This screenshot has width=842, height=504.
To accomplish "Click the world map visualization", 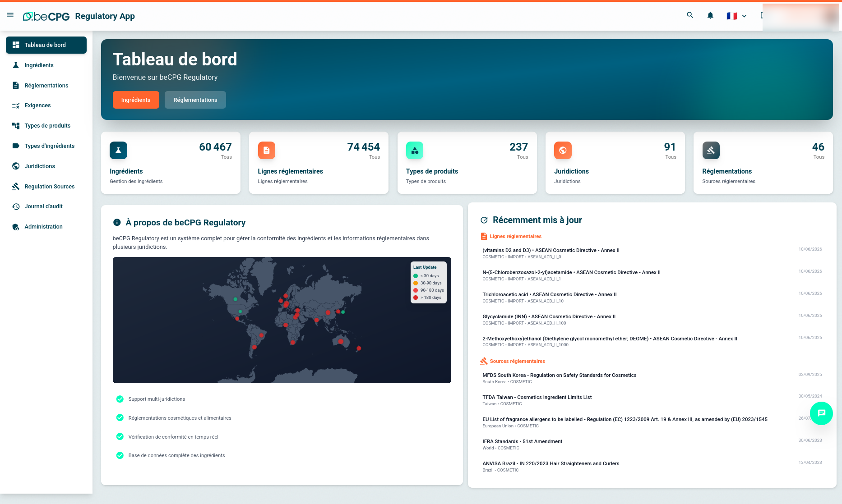I will 282,320.
